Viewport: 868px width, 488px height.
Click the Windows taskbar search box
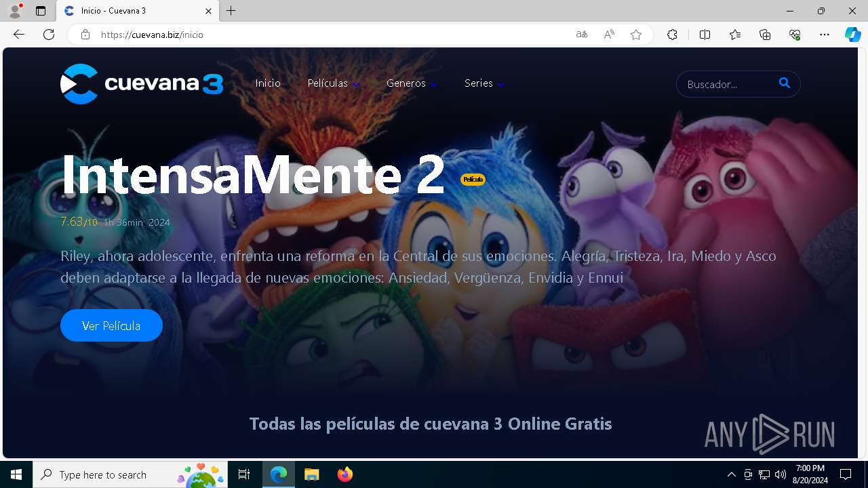coord(129,474)
